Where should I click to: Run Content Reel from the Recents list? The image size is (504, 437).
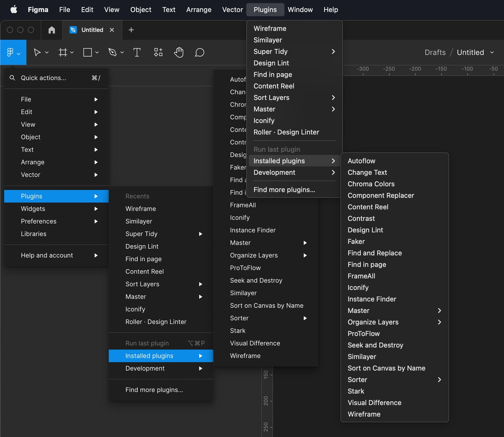[161, 271]
